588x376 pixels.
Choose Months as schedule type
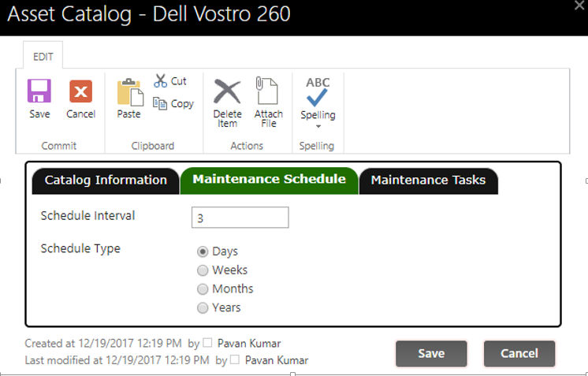203,289
